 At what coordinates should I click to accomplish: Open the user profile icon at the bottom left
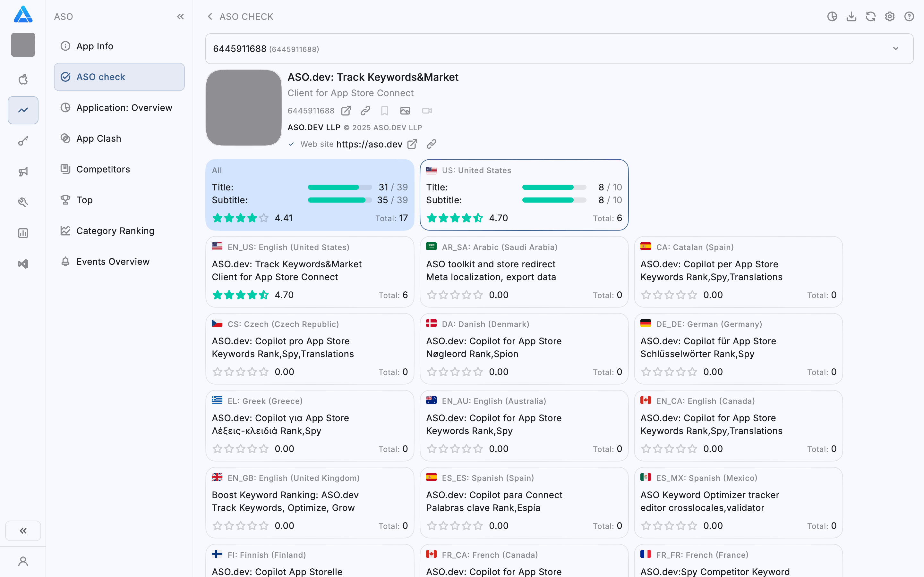[x=23, y=561]
